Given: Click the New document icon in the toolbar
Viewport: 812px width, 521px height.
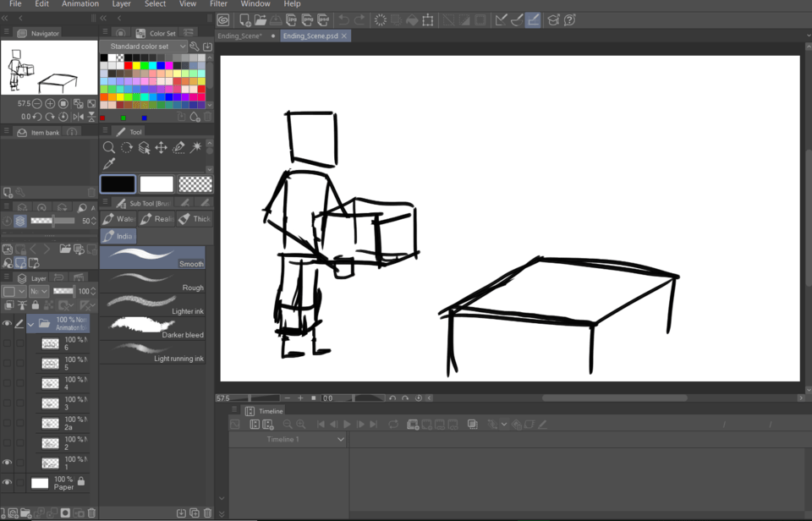Looking at the screenshot, I should [244, 19].
